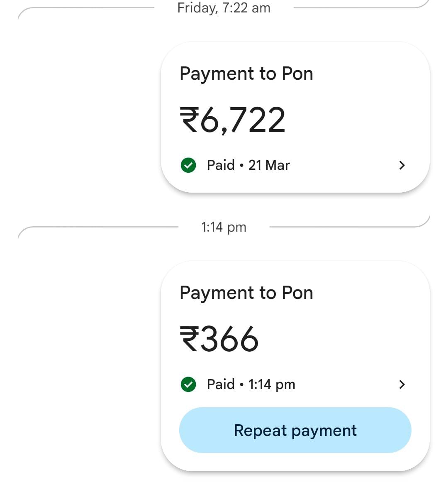Tap the name "Pon" in the ₹366 card
This screenshot has width=448, height=487.
tap(297, 293)
